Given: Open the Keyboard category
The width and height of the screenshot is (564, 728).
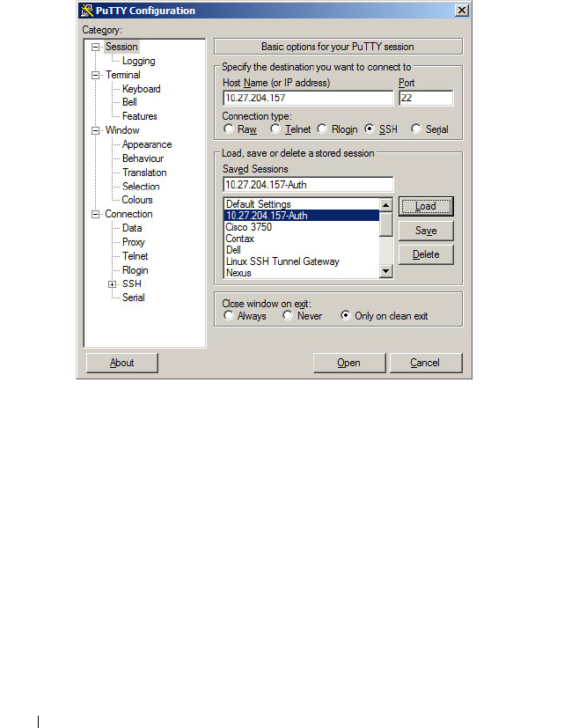Looking at the screenshot, I should (x=141, y=89).
